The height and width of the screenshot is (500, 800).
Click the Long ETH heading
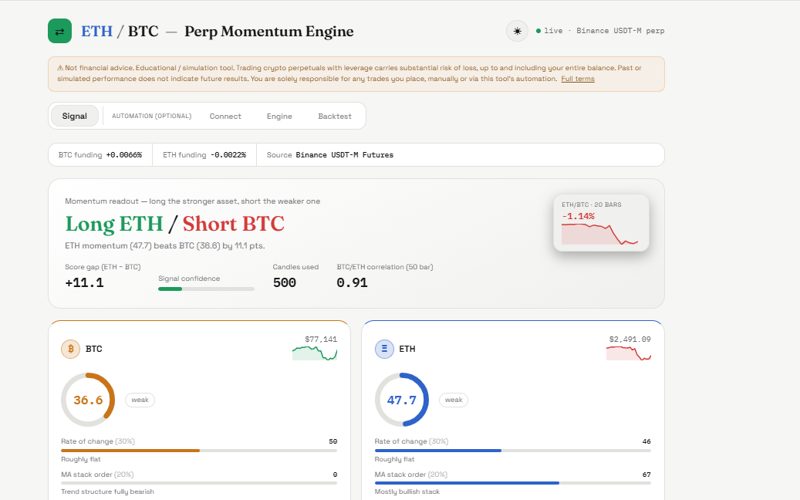click(x=114, y=223)
